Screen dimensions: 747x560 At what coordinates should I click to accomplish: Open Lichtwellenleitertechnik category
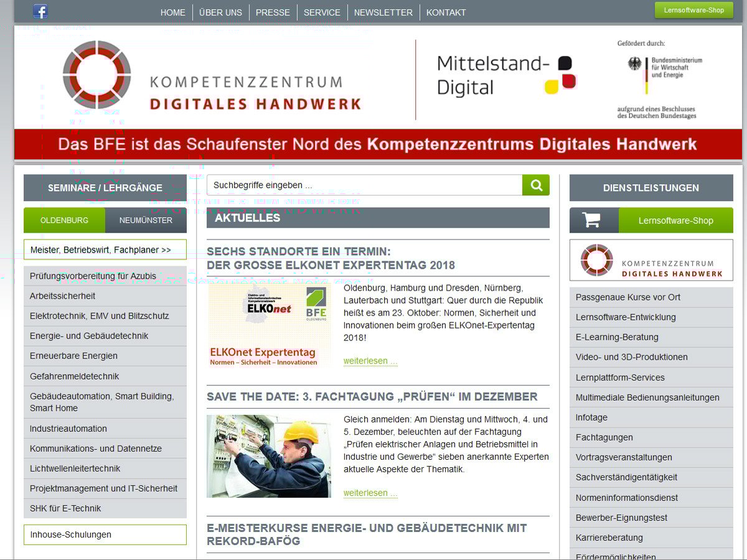105,469
